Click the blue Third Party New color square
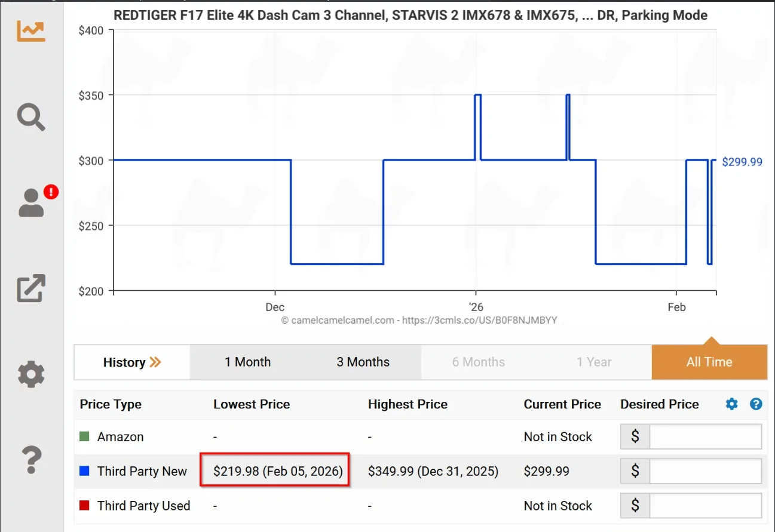 (x=84, y=471)
